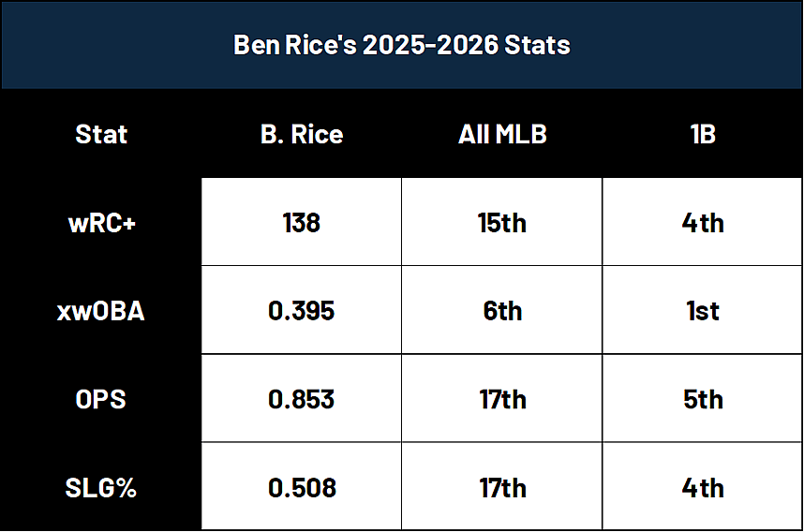Click the 1st rank cell for xwOBA
The height and width of the screenshot is (532, 804).
click(x=703, y=311)
